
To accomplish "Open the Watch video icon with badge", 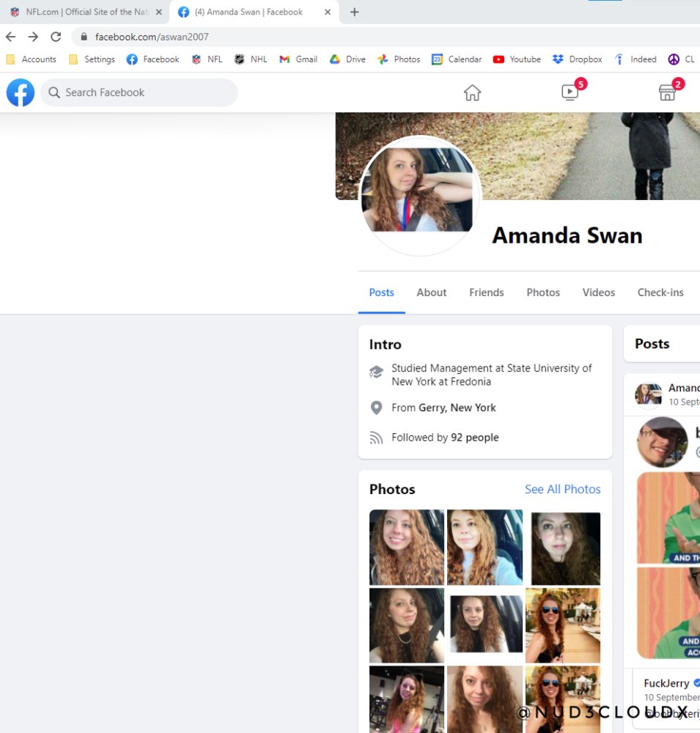I will click(570, 92).
